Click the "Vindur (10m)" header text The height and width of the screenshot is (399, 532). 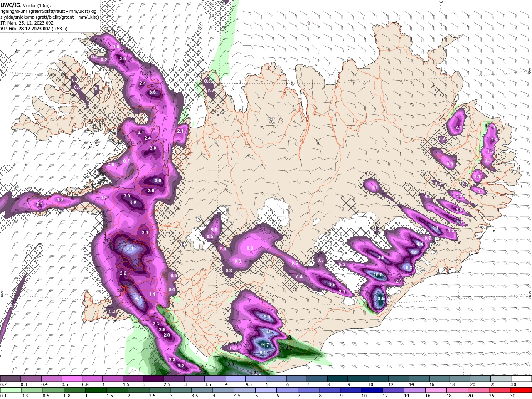pyautogui.click(x=36, y=5)
